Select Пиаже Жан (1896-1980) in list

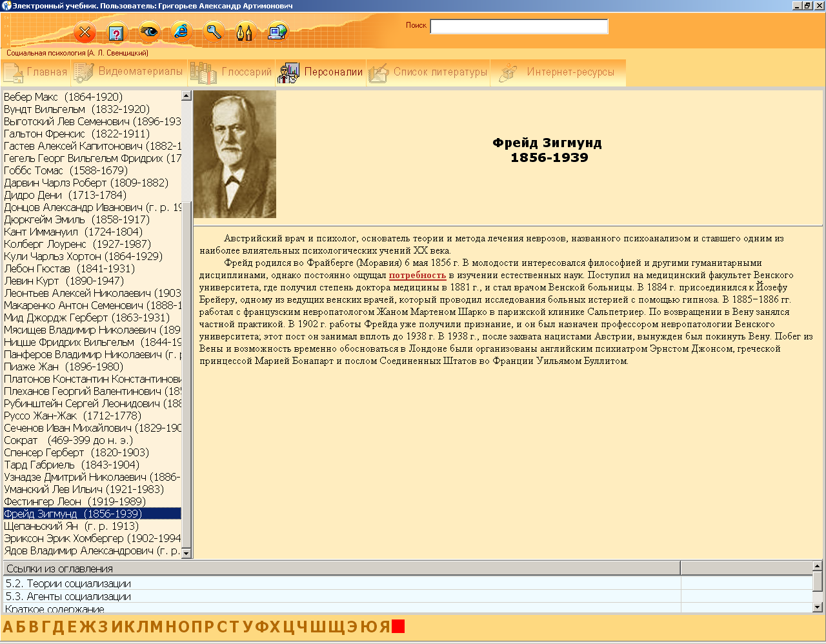(92, 367)
